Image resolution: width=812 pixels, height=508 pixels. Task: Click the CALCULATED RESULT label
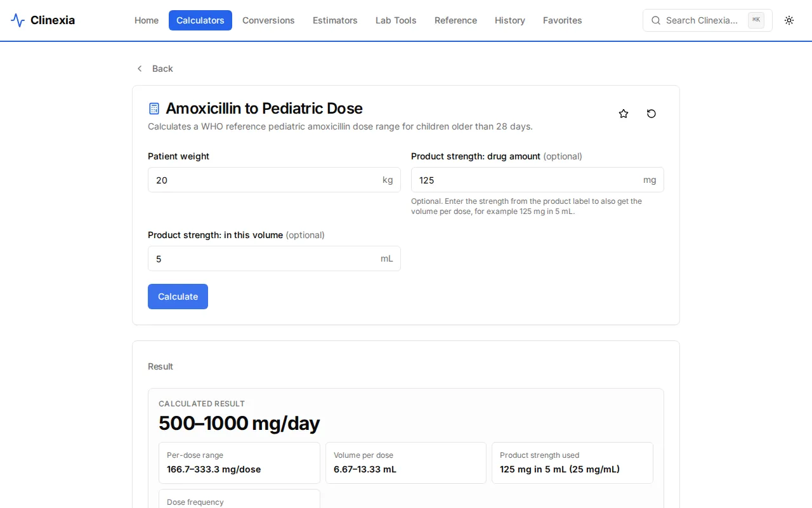(x=202, y=404)
